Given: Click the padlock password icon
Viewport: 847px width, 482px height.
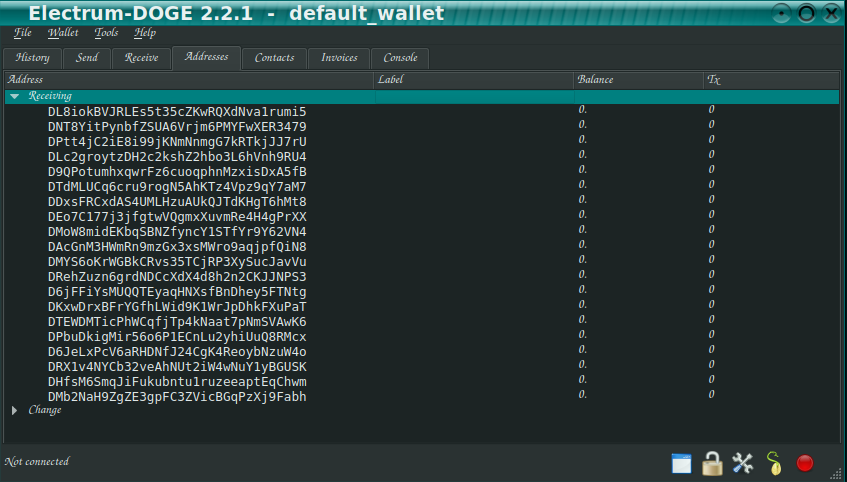Looking at the screenshot, I should [x=712, y=464].
